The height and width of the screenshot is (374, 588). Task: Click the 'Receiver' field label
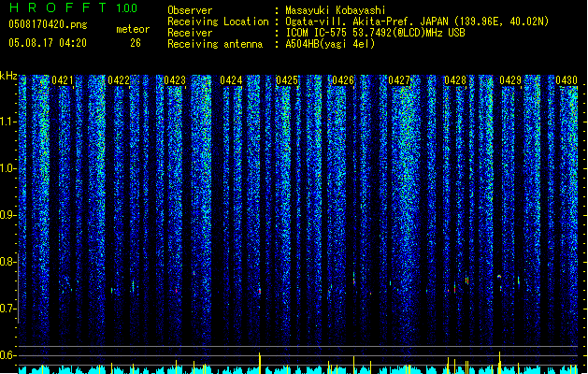[x=190, y=33]
